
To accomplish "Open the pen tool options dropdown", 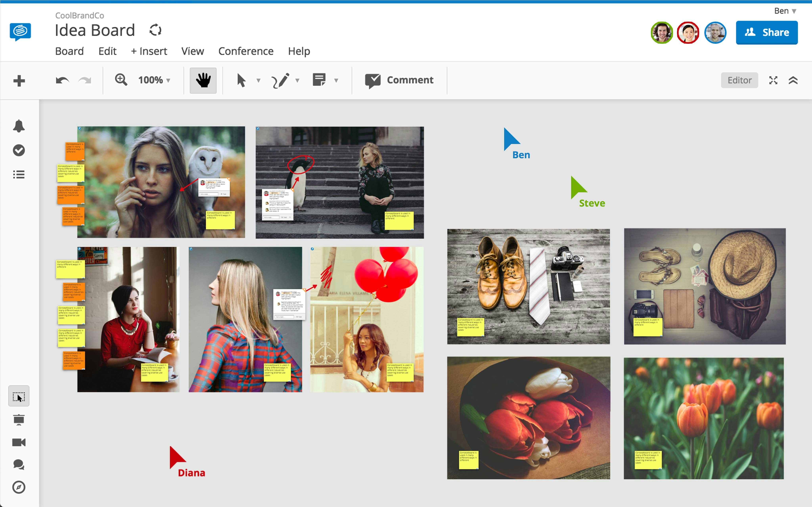I will pyautogui.click(x=297, y=80).
